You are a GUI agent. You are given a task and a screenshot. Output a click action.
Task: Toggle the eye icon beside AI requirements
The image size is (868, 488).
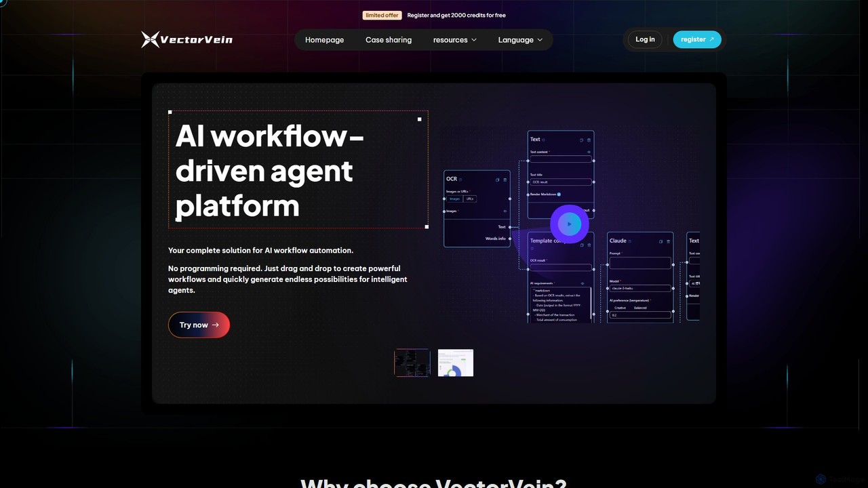tap(583, 283)
